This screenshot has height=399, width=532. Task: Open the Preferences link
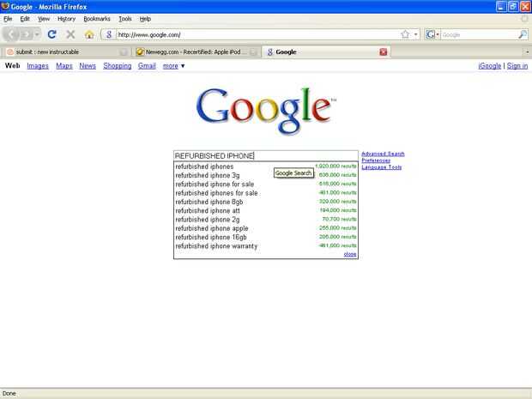[376, 160]
